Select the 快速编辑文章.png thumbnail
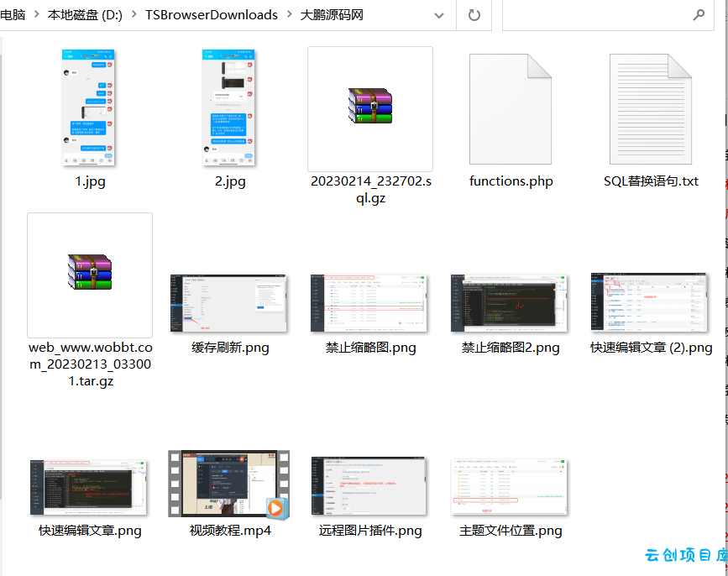 click(x=88, y=487)
